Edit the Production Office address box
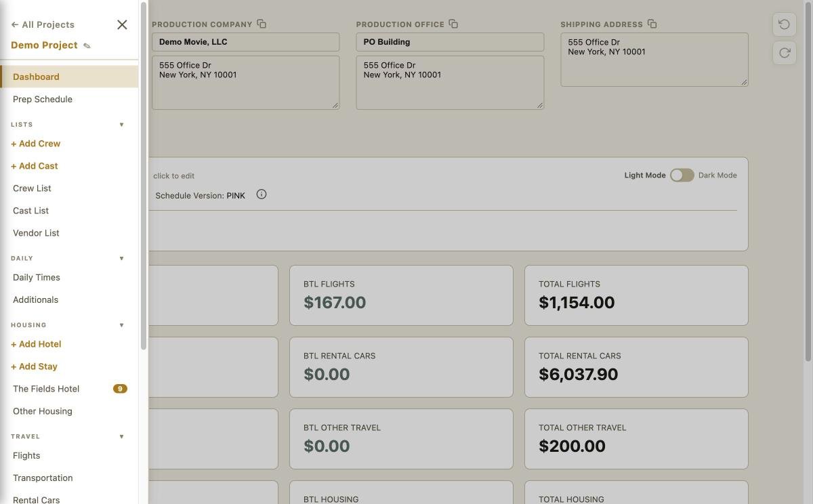 [450, 83]
